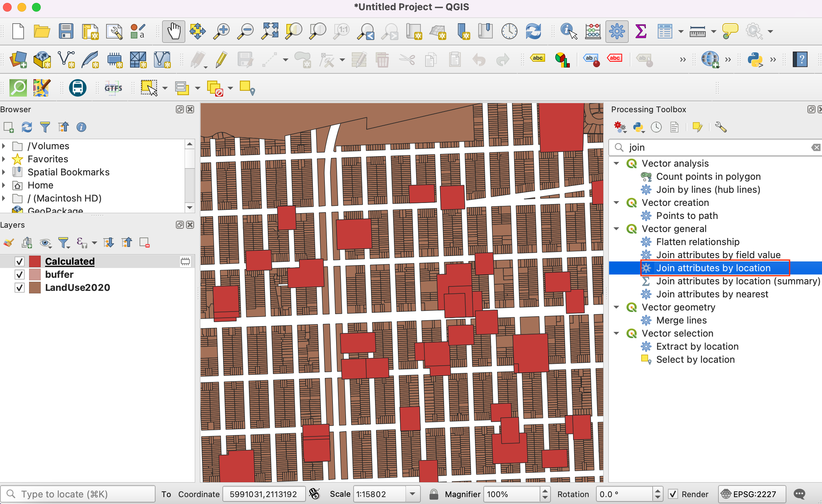
Task: Collapse the Vector analysis group
Action: (616, 163)
